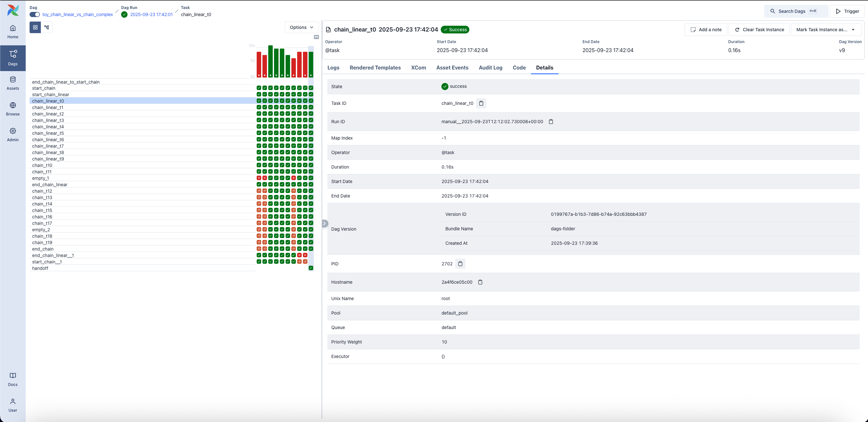Screen dimensions: 868x422
Task: Toggle the pause switch for toy_chain_linear_vs_chain_complex
Action: click(x=34, y=14)
